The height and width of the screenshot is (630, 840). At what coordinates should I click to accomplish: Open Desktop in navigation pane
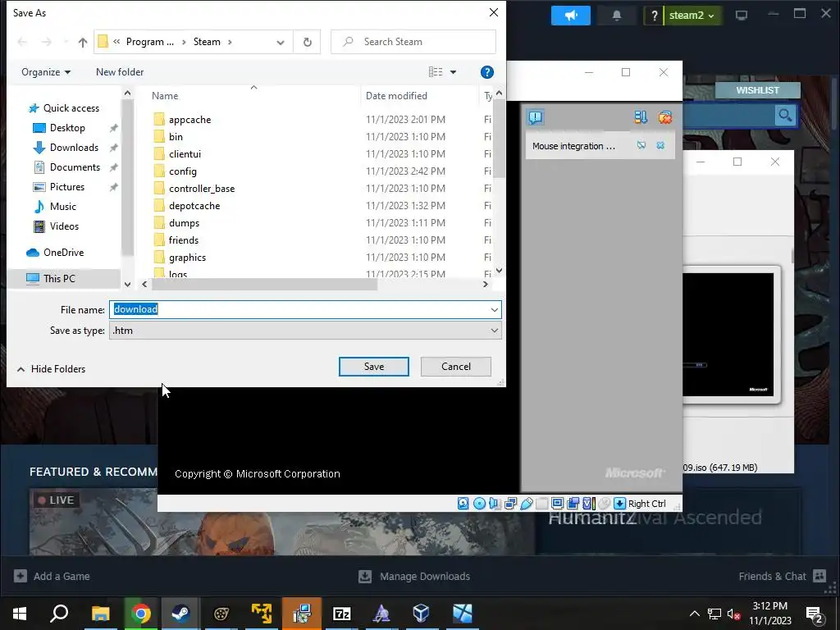point(67,128)
